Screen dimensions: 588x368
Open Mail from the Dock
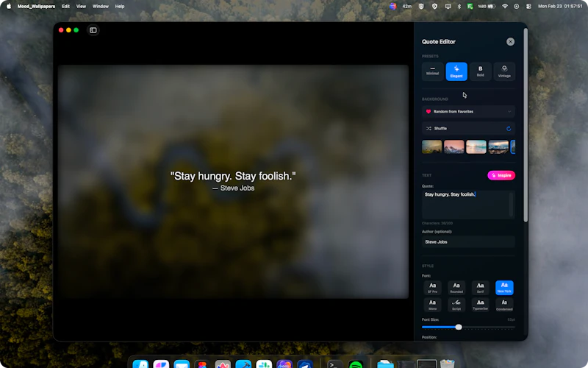[182, 364]
